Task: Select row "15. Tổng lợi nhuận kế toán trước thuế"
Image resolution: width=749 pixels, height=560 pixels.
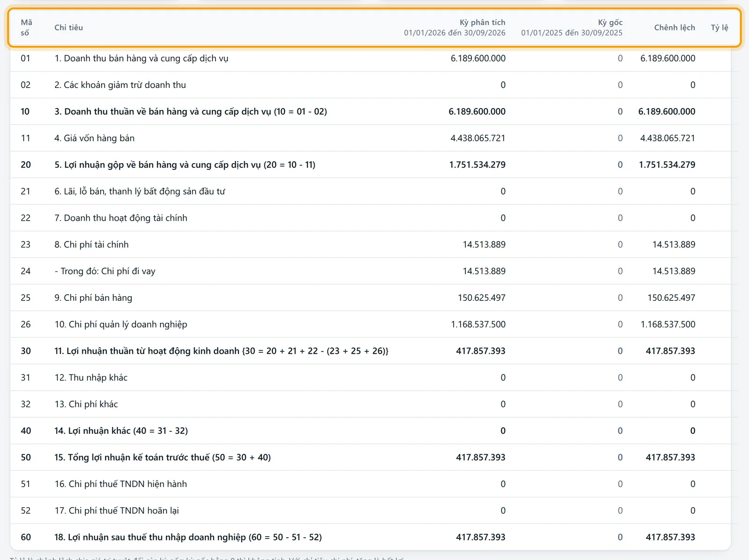Action: coord(370,458)
